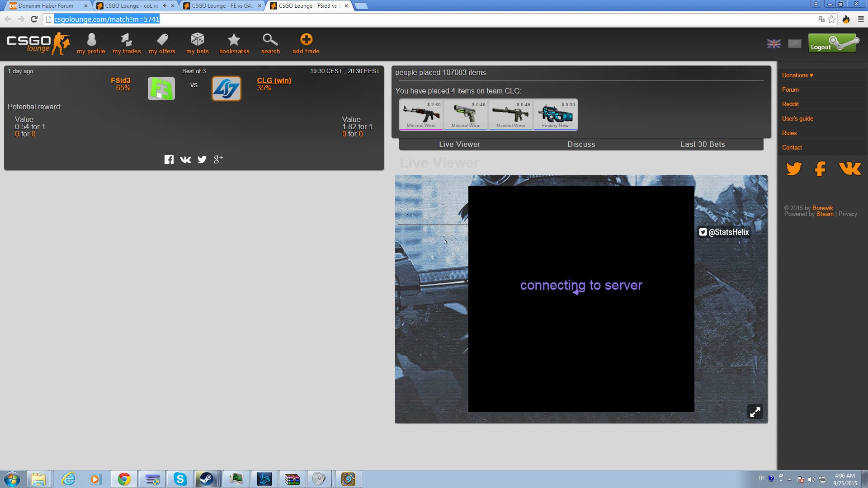Open @StatsHelix Twitter link
Viewport: 868px width, 488px height.
click(724, 232)
